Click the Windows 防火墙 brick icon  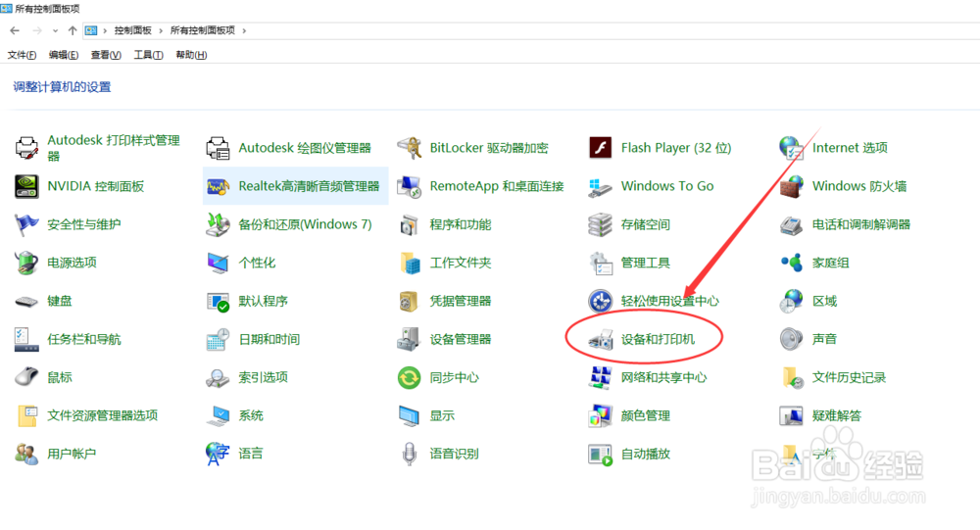(791, 186)
